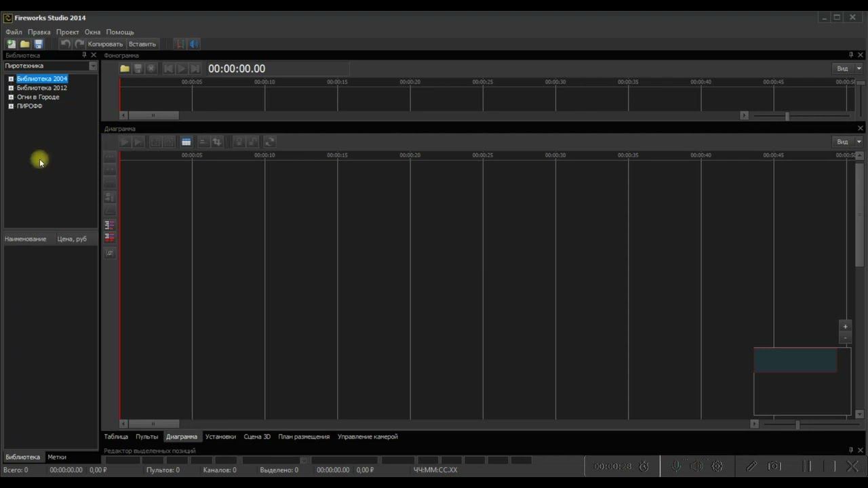This screenshot has width=868, height=488.
Task: Click the crop-shaped icon in Диаграмма toolbar
Action: pyautogui.click(x=217, y=142)
